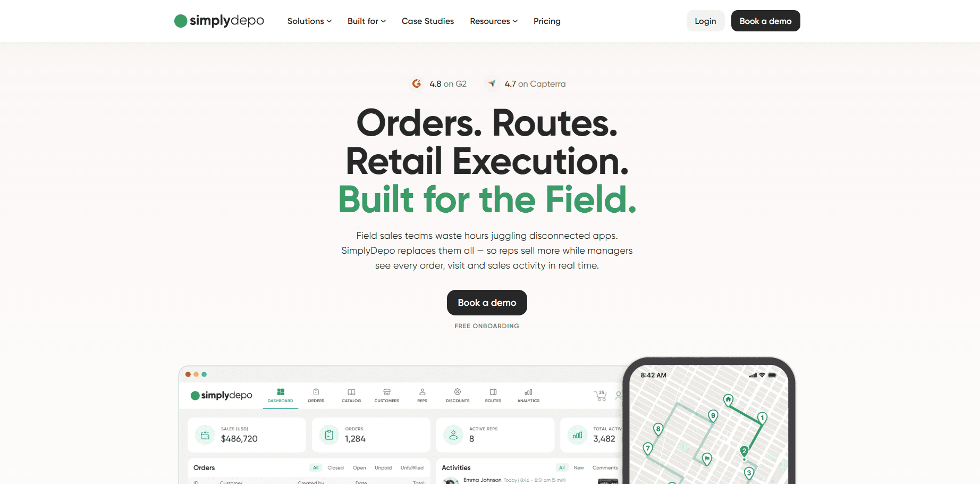Click map pin 8 on phone map

[x=658, y=429]
